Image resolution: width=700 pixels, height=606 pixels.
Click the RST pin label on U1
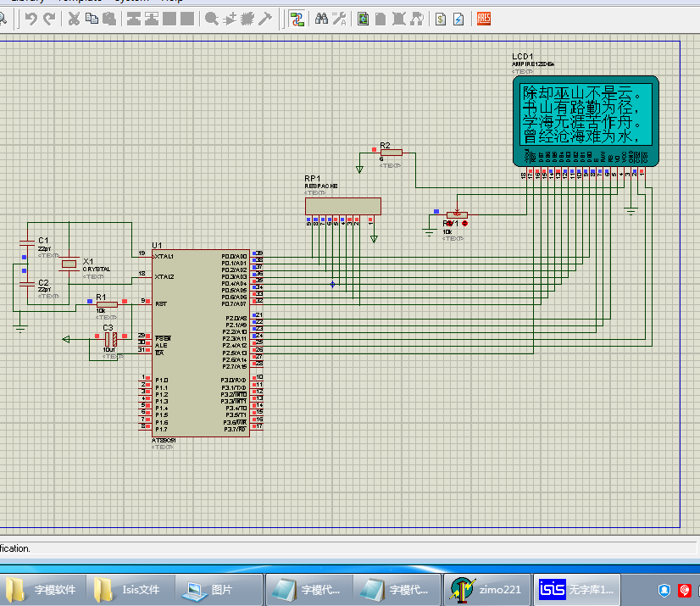point(161,303)
